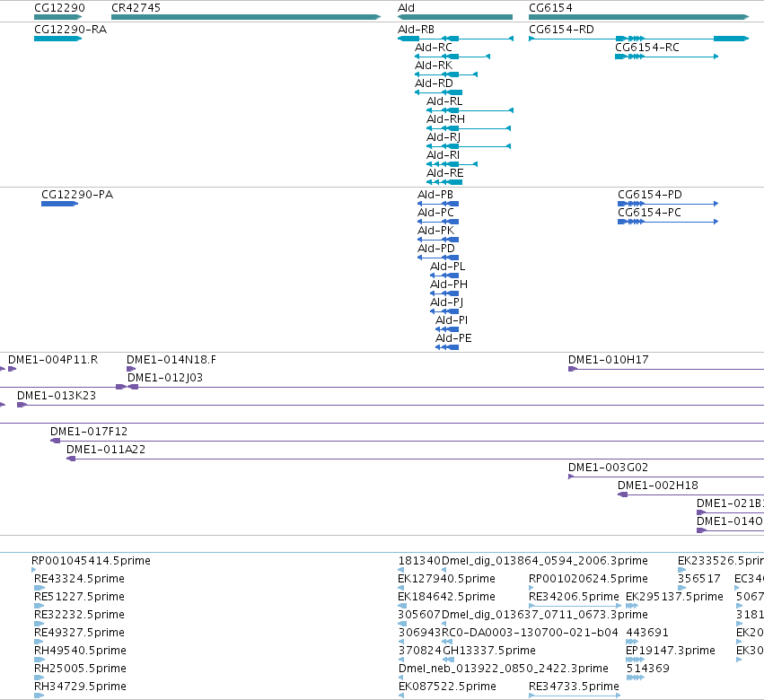Select the 443691 EST label
Viewport: 764px width, 700px height.
pos(647,633)
